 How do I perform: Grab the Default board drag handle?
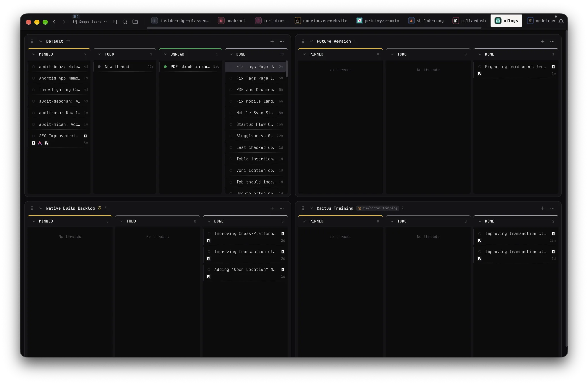[x=32, y=41]
